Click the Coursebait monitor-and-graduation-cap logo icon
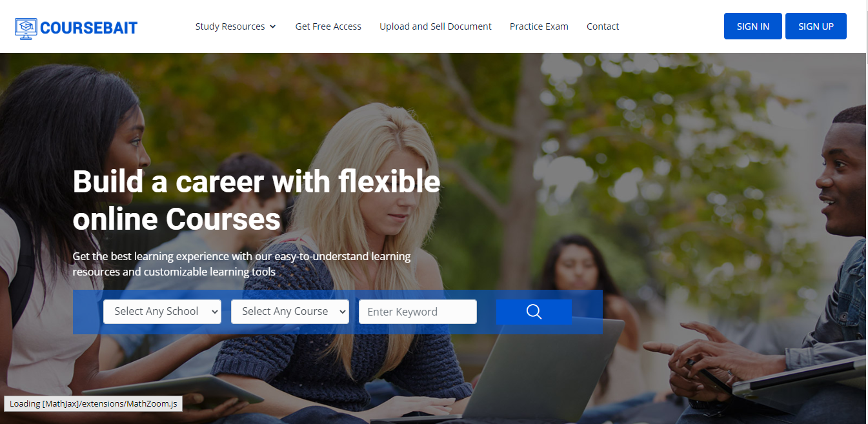The width and height of the screenshot is (868, 424). coord(26,28)
